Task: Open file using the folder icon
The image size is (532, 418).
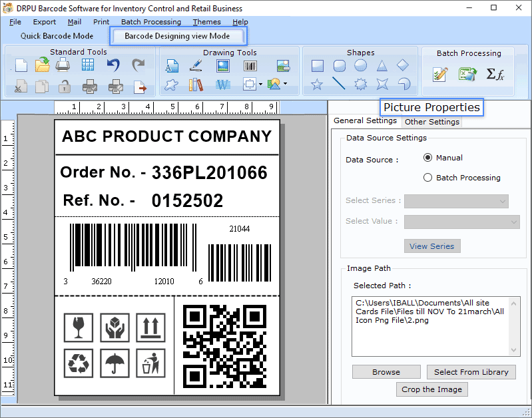Action: click(x=42, y=65)
